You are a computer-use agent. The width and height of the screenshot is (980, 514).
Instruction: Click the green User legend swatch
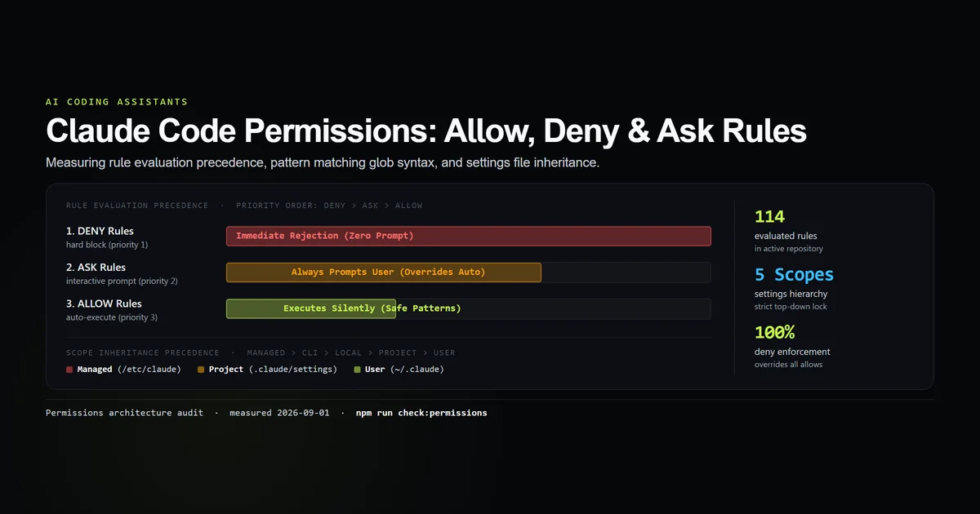[357, 370]
